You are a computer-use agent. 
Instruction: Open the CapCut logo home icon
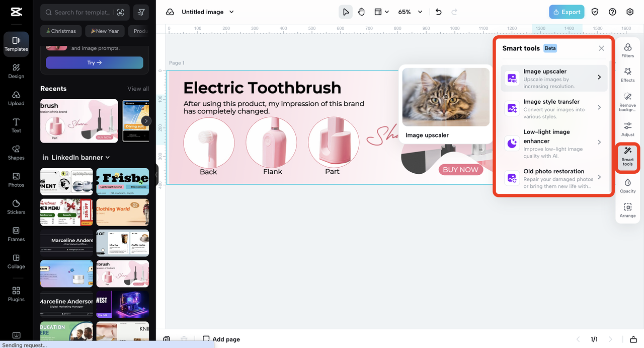click(x=16, y=12)
